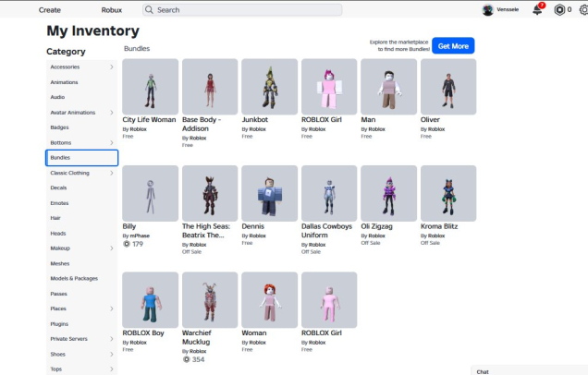Click the Robux balance hexagon icon
588x375 pixels.
coord(559,10)
